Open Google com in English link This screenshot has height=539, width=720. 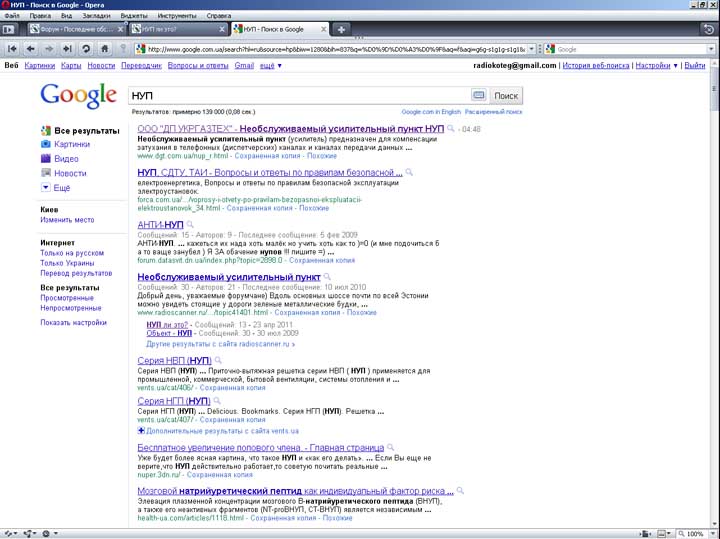click(431, 112)
